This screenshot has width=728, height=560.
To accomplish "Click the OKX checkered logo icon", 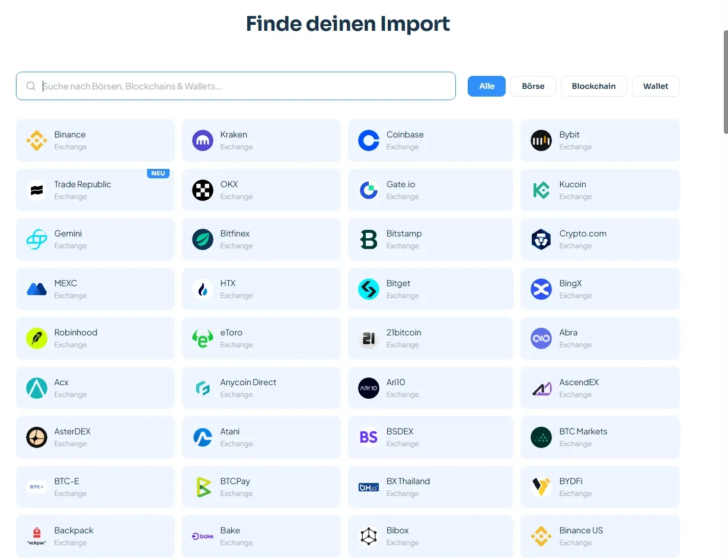I will coord(203,190).
